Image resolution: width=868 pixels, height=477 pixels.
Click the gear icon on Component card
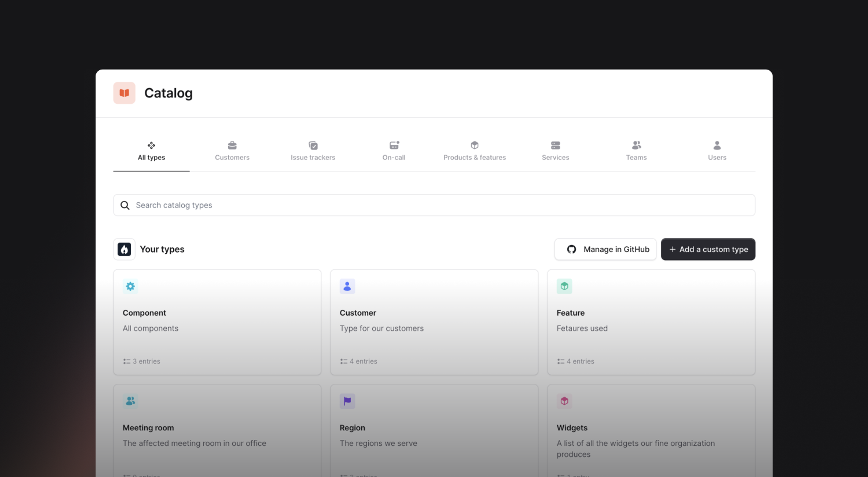130,286
